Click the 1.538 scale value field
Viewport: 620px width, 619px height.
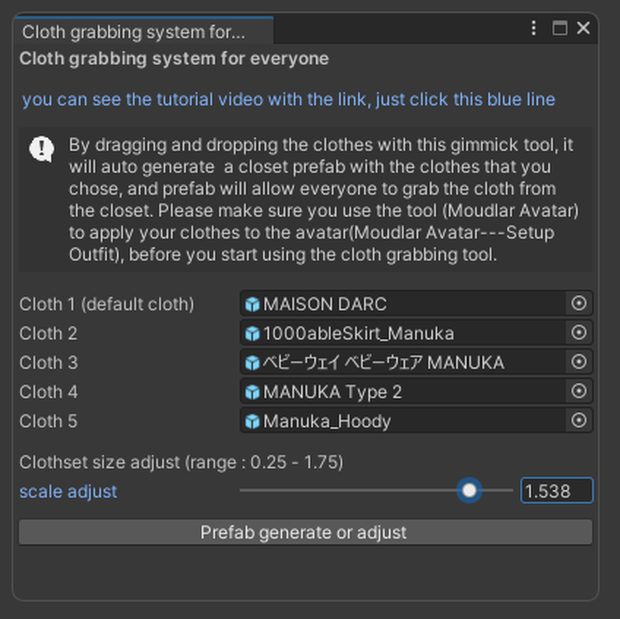click(557, 491)
